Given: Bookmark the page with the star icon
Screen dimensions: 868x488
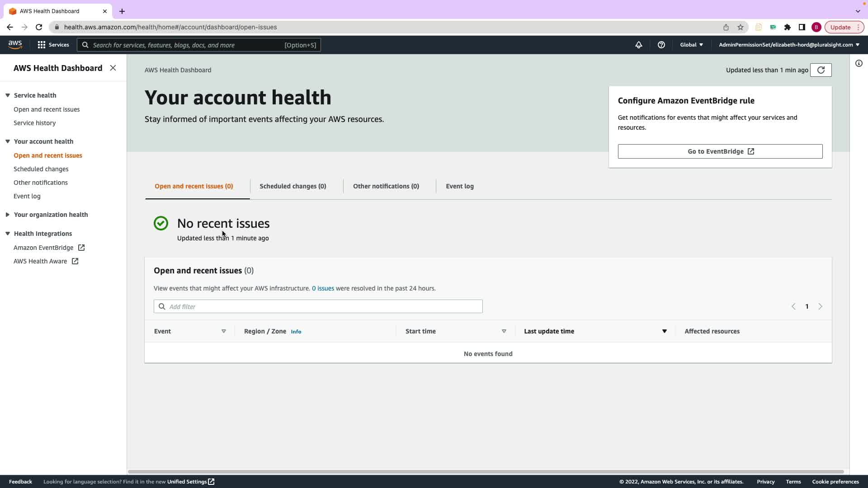Looking at the screenshot, I should point(740,27).
